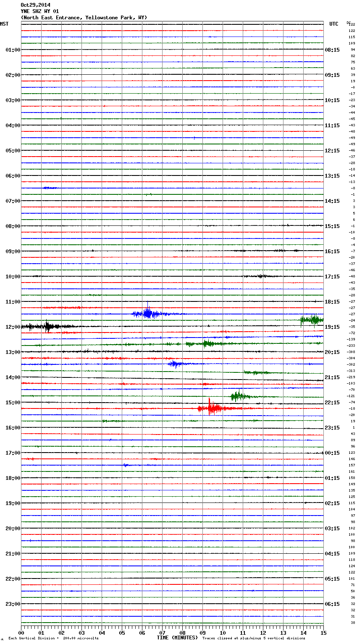Click the Traces clipped at plus/minus 5 note
This screenshot has height=644, width=357.
point(254,638)
